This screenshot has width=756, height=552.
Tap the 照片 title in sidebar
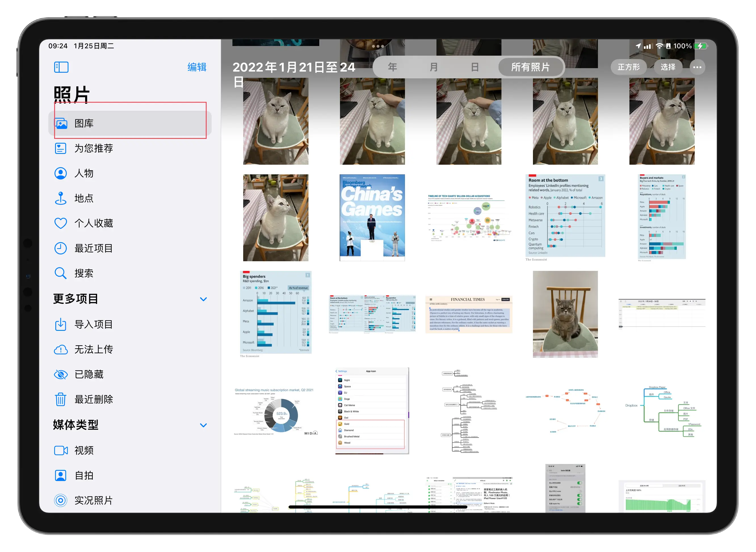coord(72,95)
